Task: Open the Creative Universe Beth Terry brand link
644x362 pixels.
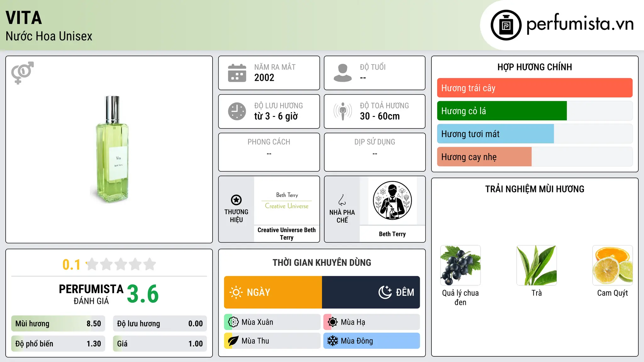Action: 286,234
